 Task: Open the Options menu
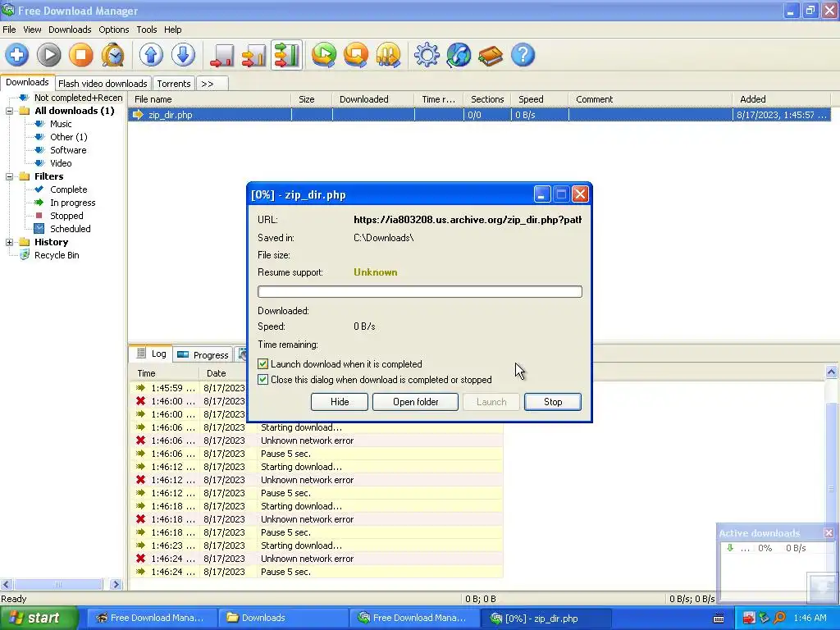[113, 30]
